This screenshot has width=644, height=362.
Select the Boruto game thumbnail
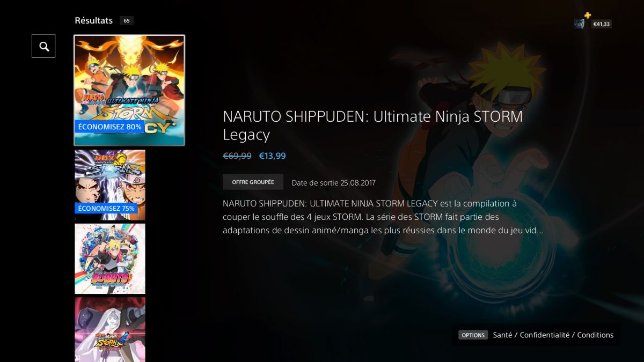[x=110, y=258]
